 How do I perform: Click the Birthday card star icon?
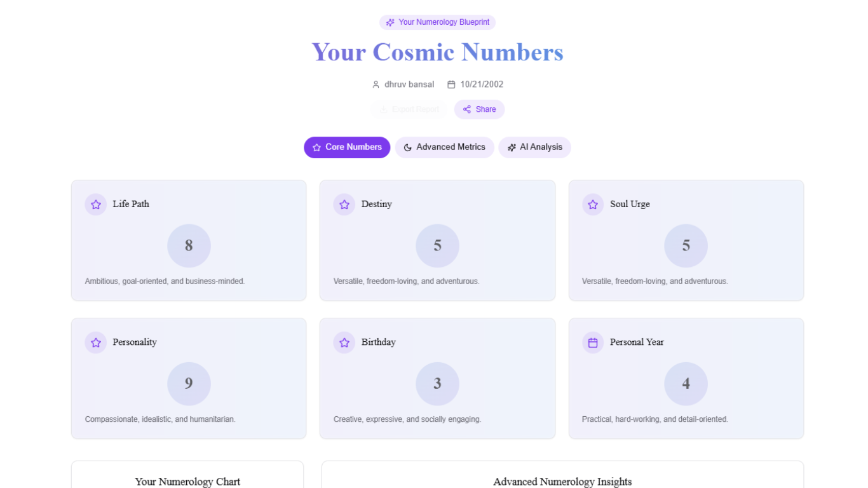[344, 342]
